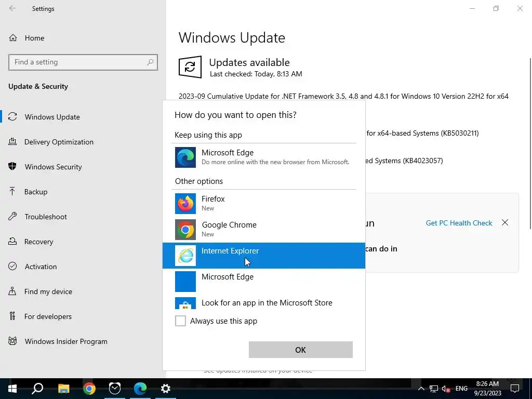Click the Updates available refresh icon
Screen dimensions: 532x399
tap(190, 67)
